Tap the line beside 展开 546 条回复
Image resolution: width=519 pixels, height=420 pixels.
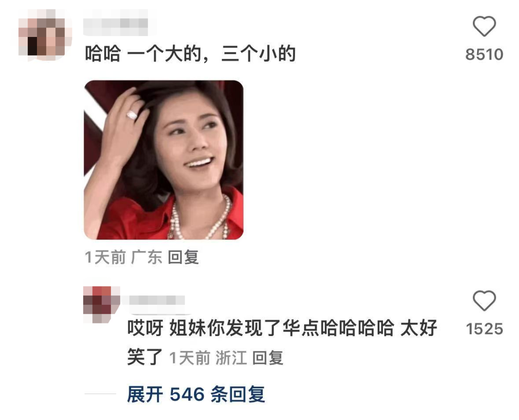100,394
